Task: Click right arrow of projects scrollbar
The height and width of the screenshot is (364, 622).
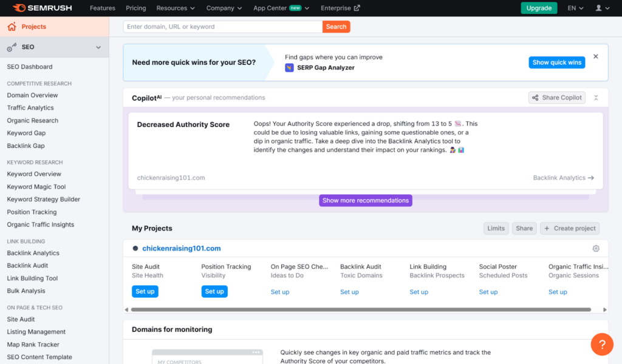Action: [x=604, y=310]
